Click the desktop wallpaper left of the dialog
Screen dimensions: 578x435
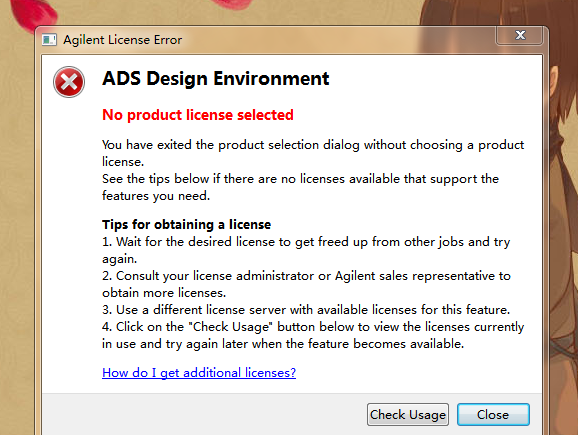coord(18,221)
